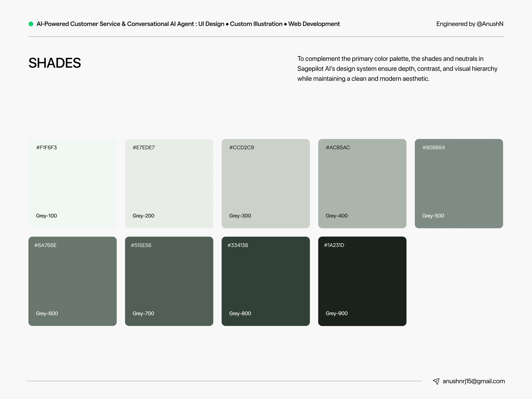Select the Grey-100 swatch #F1F6F3
Screen dimensions: 532x399
72,184
